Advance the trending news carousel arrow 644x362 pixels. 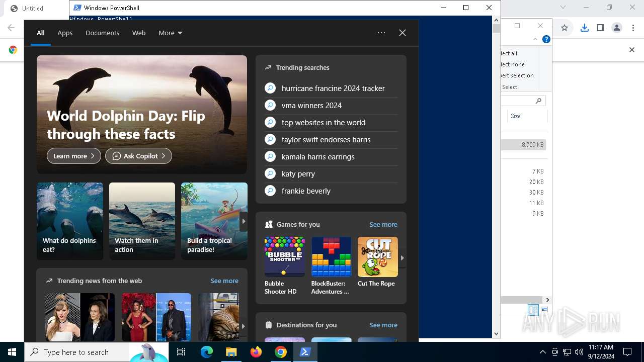click(x=243, y=326)
